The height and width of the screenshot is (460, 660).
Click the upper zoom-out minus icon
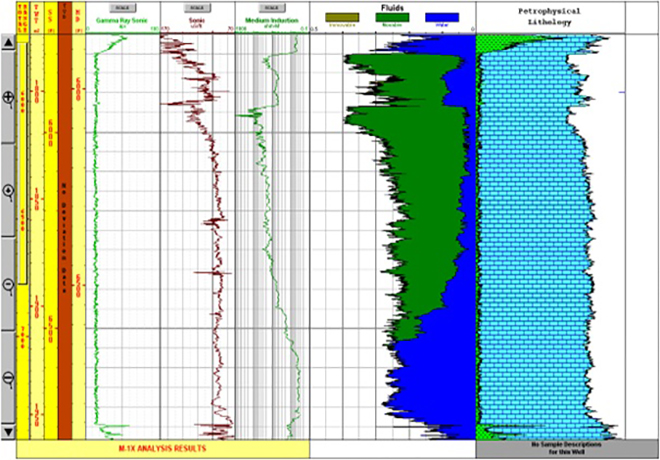tap(9, 285)
